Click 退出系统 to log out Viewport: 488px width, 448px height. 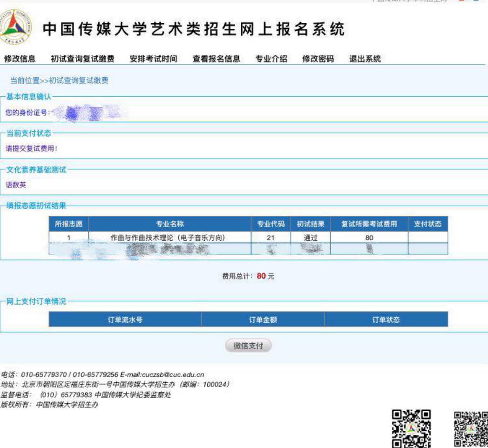click(x=365, y=59)
